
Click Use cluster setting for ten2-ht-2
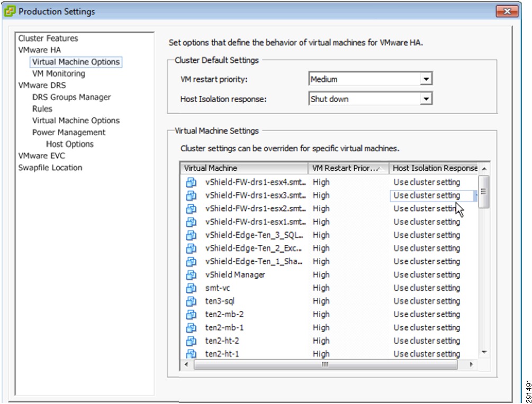coord(427,341)
